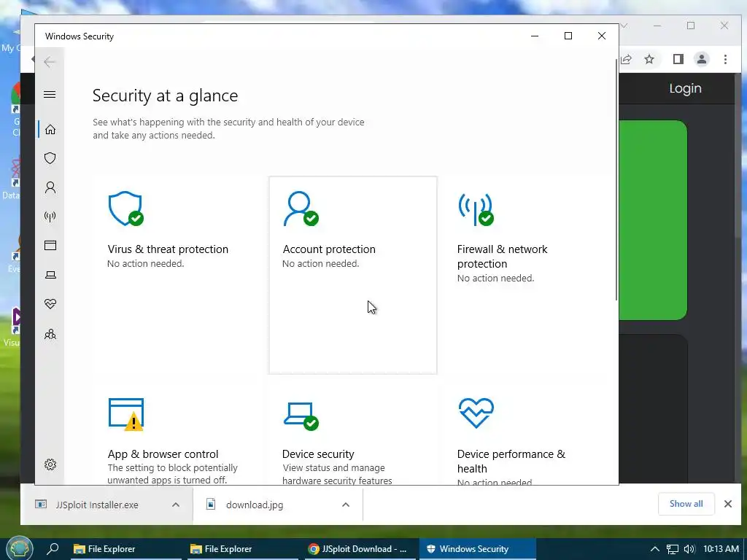Go to Home in Windows Security sidebar

click(50, 130)
